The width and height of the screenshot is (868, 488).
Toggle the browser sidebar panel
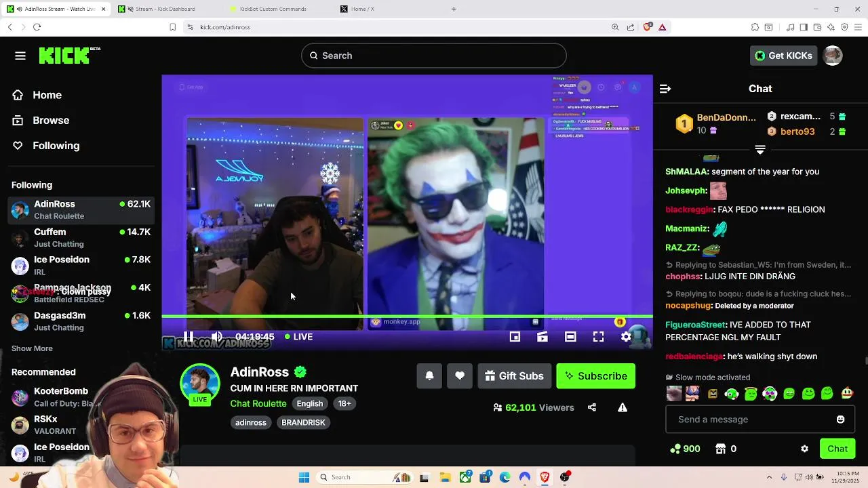[804, 27]
